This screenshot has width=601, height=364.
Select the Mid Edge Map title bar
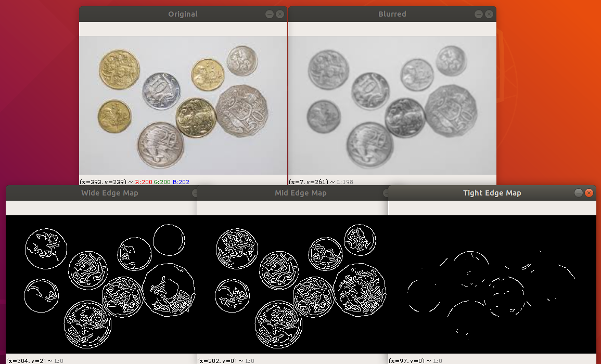300,193
